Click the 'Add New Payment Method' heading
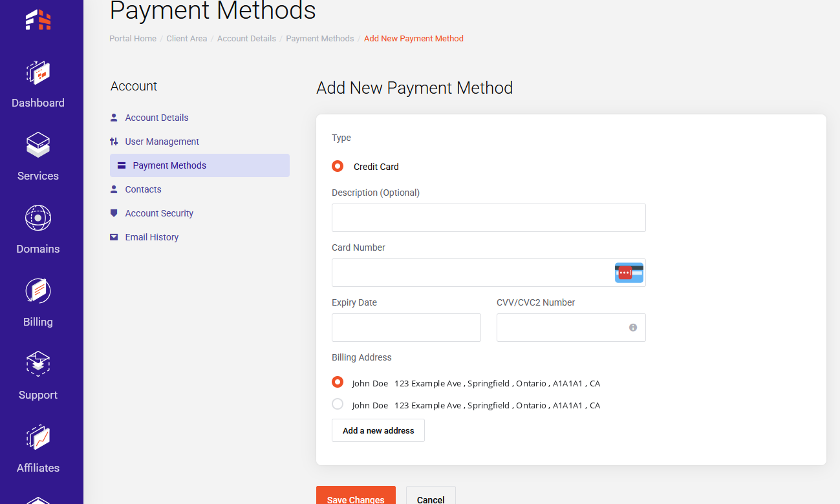 tap(415, 88)
